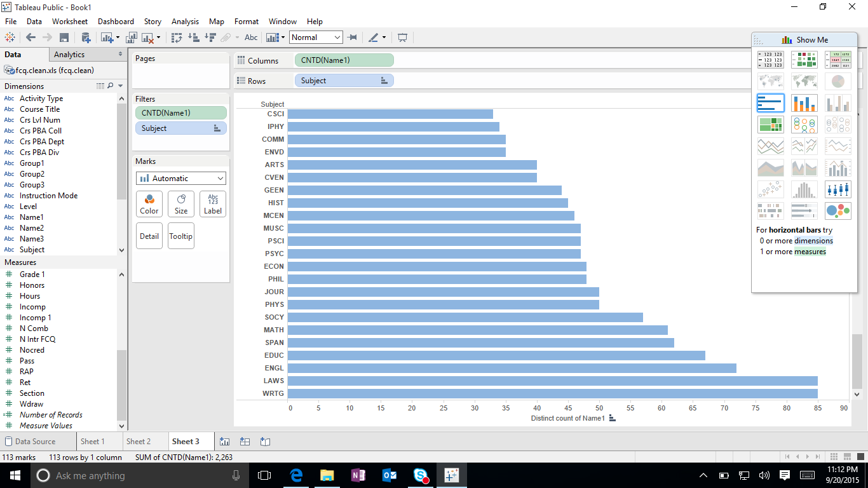Toggle mark labels with the Abc toolbar button
The width and height of the screenshot is (868, 488).
click(x=251, y=37)
